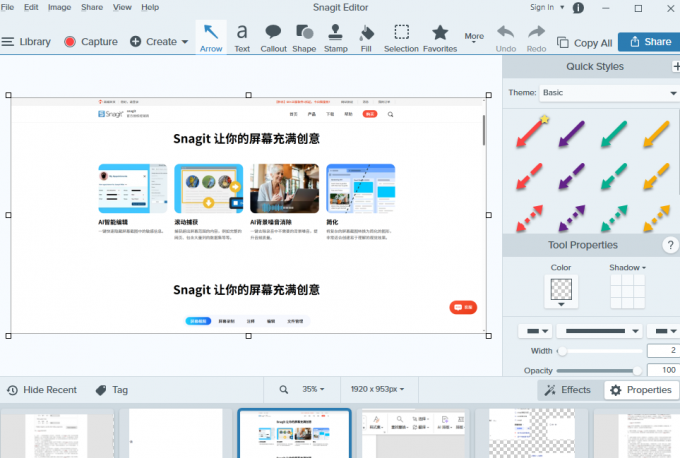Screen dimensions: 680x458
Task: Open the first document thumbnail in recent tray
Action: tap(57, 433)
